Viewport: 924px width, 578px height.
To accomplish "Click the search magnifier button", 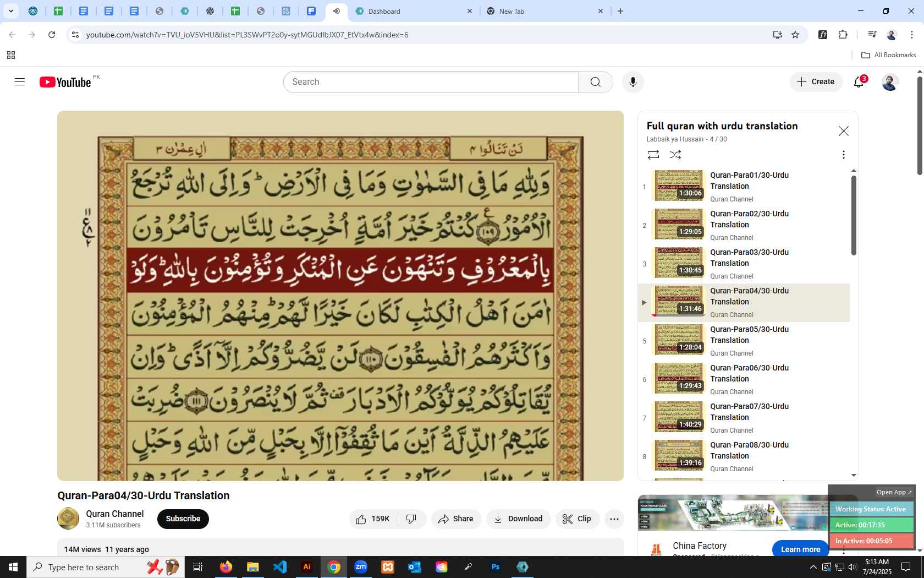I will pyautogui.click(x=595, y=82).
